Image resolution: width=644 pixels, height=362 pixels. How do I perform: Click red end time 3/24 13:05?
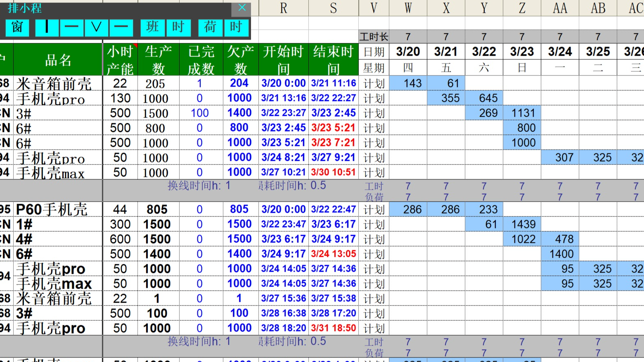[334, 254]
